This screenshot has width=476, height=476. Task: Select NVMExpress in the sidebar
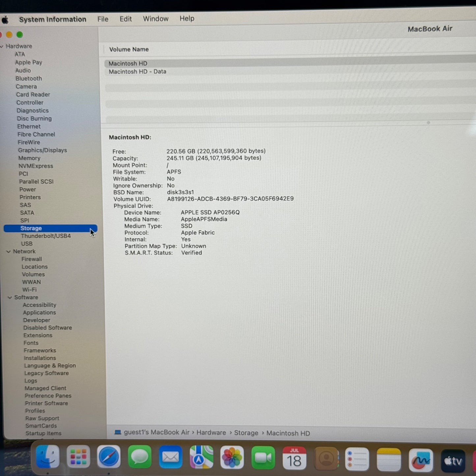[x=36, y=166]
